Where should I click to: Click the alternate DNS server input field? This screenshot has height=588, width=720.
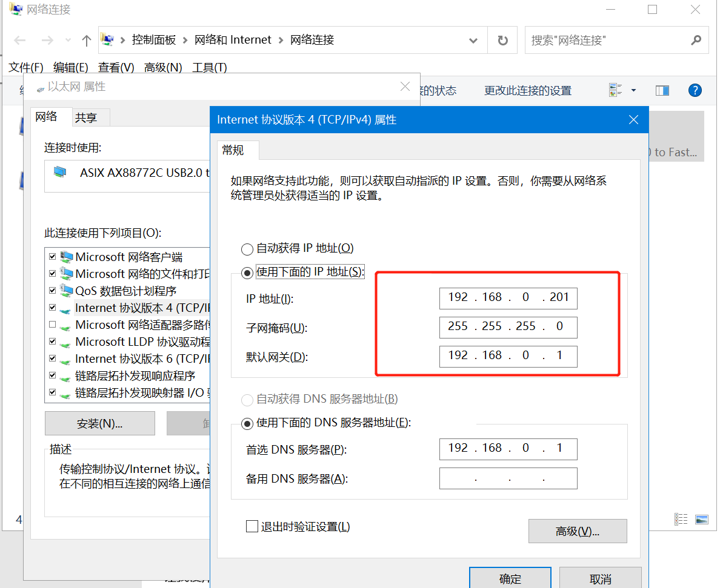point(508,478)
